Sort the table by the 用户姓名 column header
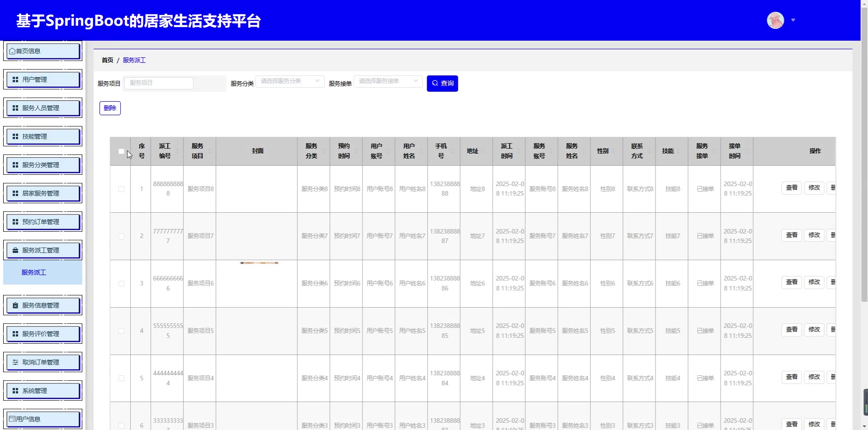 (411, 151)
